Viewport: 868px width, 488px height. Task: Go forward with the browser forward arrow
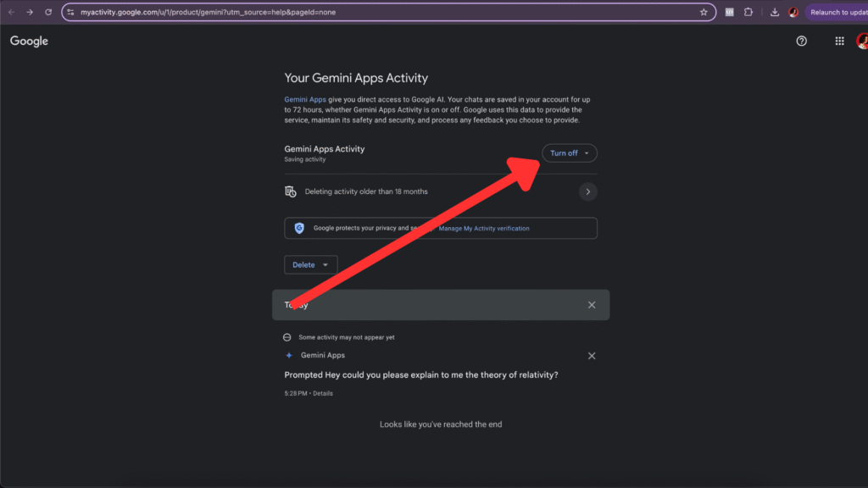30,12
